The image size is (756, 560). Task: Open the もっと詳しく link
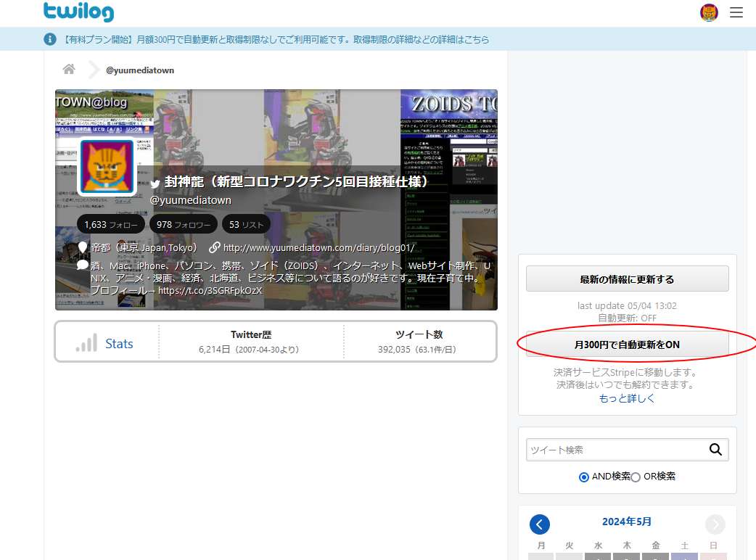[627, 397]
